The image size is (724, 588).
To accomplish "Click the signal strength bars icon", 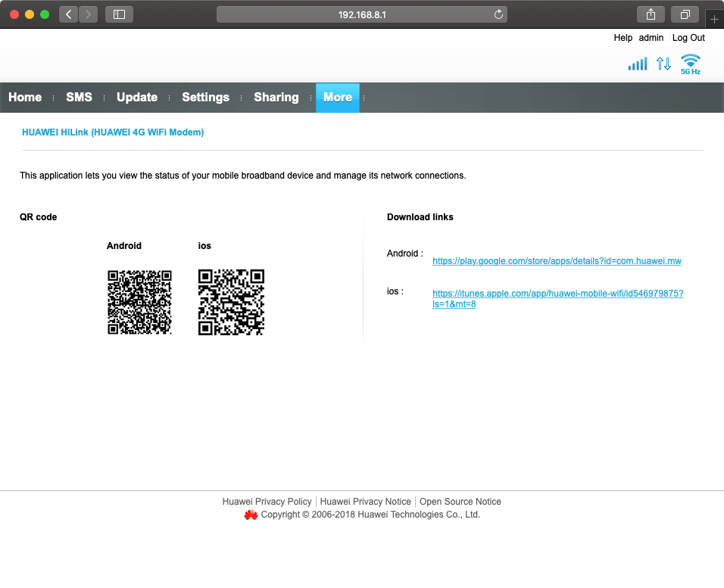I will click(637, 64).
